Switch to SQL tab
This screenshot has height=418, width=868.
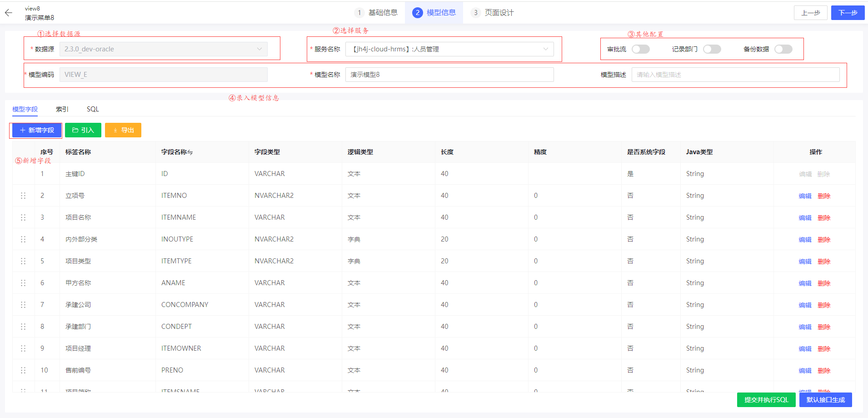(x=93, y=109)
